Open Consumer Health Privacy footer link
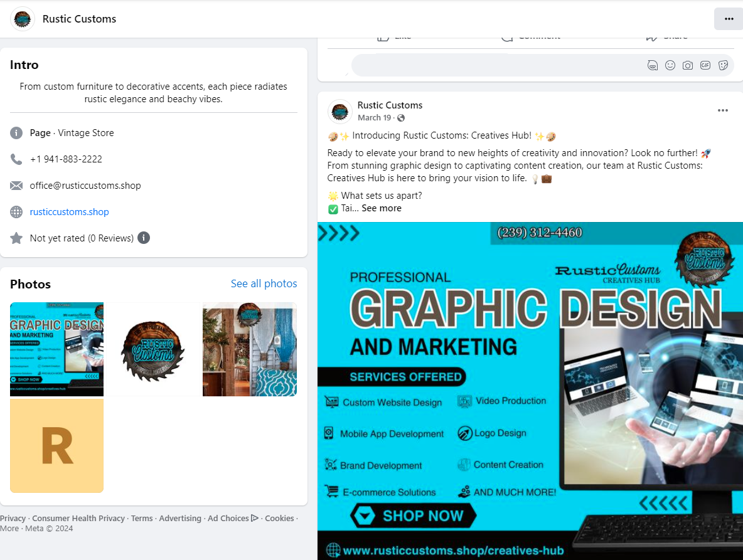Viewport: 743px width, 560px height. tap(78, 519)
